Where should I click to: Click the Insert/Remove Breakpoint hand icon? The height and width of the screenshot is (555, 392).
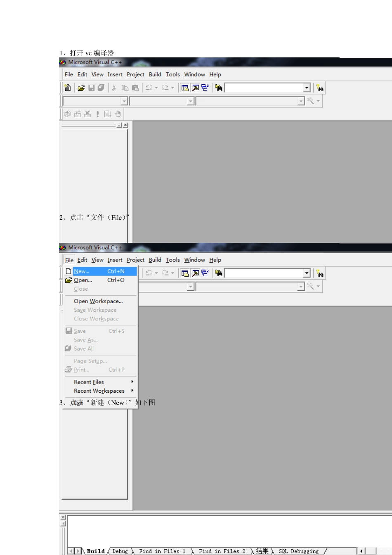coord(118,114)
